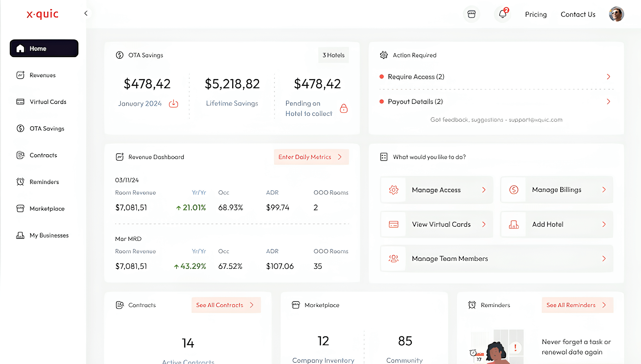Click the x-quic logo
This screenshot has width=641, height=364.
click(x=43, y=14)
